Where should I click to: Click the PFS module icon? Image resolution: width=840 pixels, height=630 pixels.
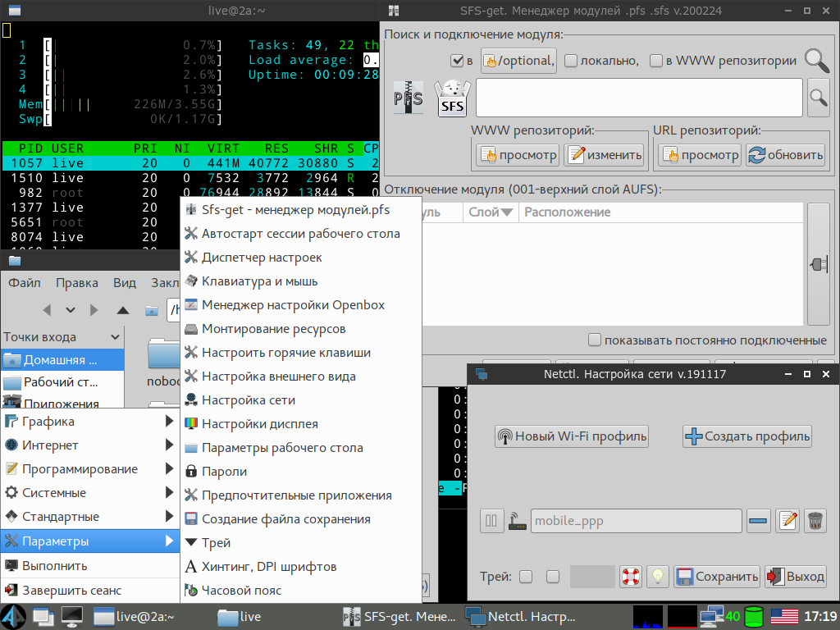(x=409, y=98)
